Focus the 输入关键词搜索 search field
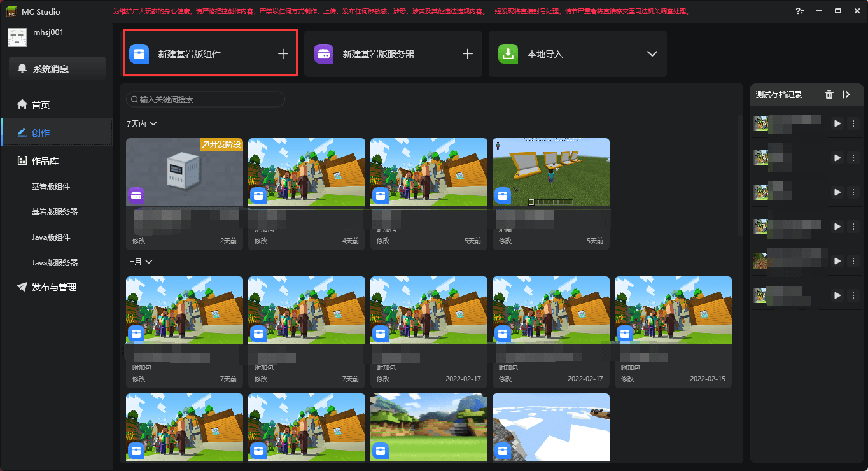This screenshot has width=868, height=471. pyautogui.click(x=206, y=99)
